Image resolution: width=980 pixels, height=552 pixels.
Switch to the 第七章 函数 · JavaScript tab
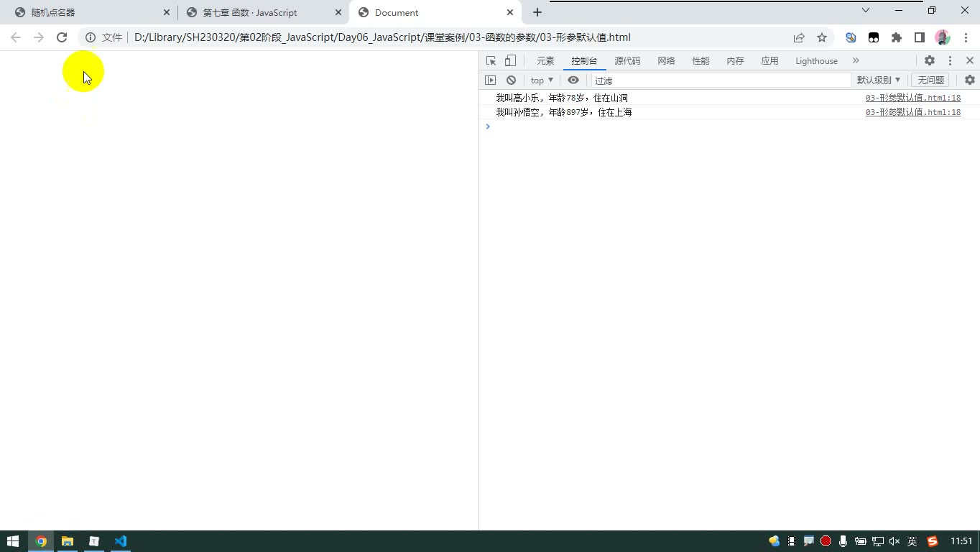(x=263, y=12)
